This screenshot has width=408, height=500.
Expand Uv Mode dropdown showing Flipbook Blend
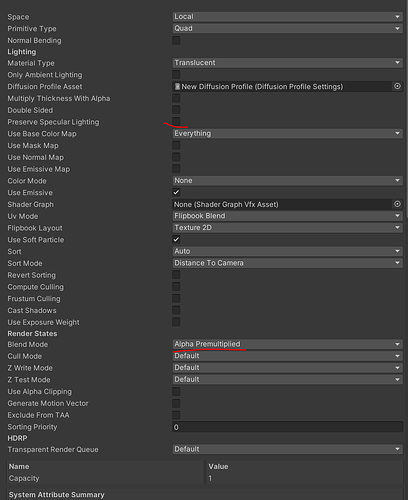pos(288,216)
